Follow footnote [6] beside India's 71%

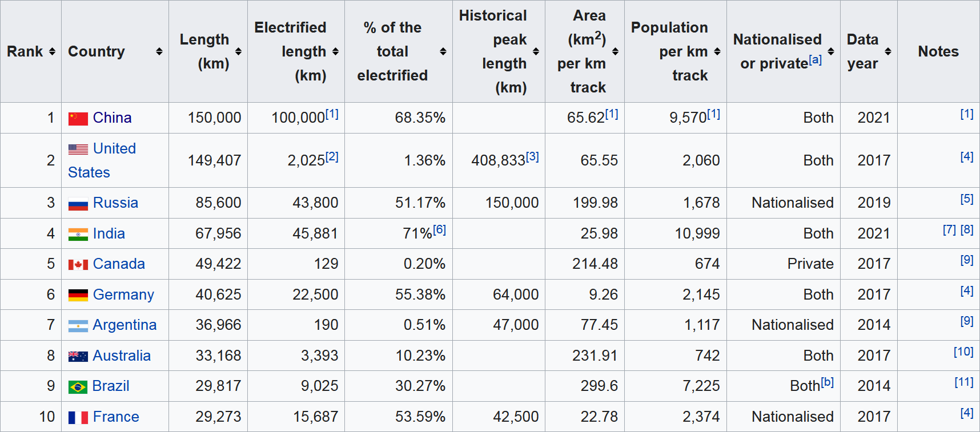[x=439, y=229]
